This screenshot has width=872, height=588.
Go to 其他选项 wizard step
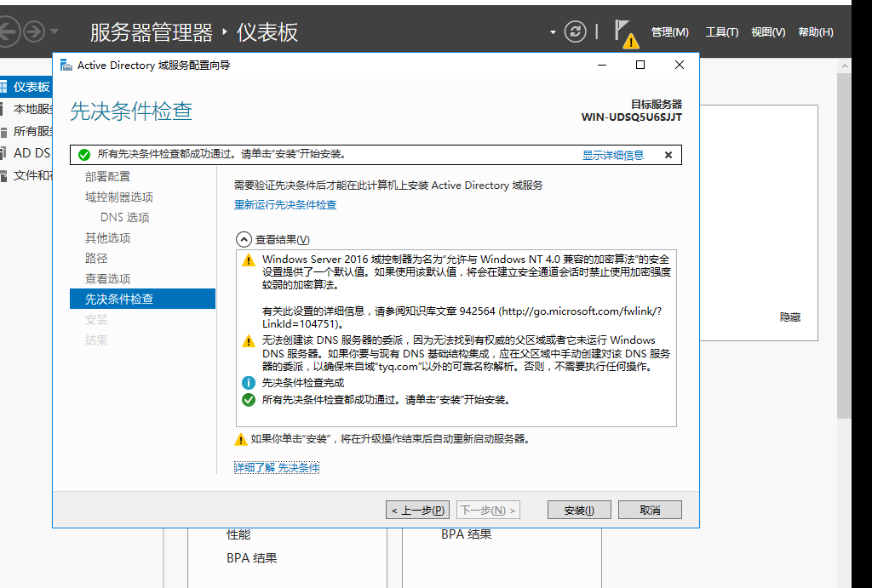pos(107,238)
